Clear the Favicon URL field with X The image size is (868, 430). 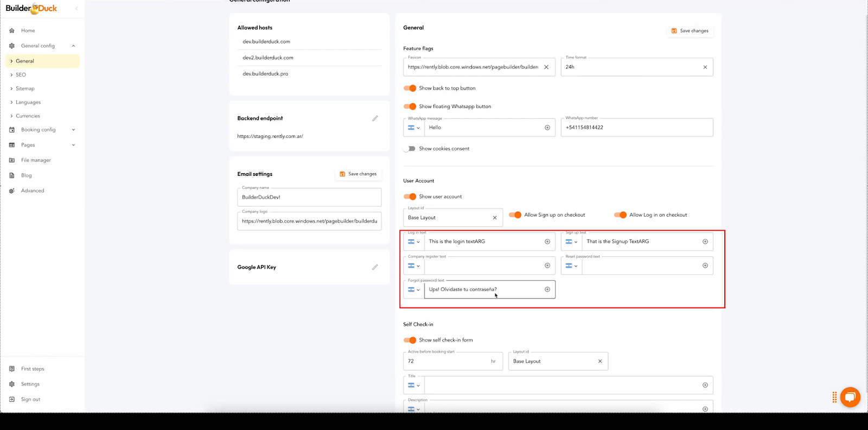click(x=546, y=67)
